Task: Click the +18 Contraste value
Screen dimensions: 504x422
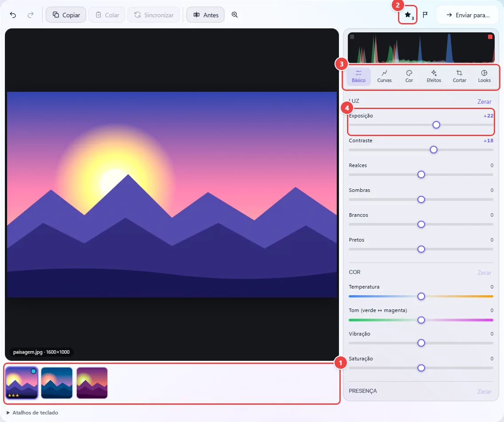Action: pos(488,141)
